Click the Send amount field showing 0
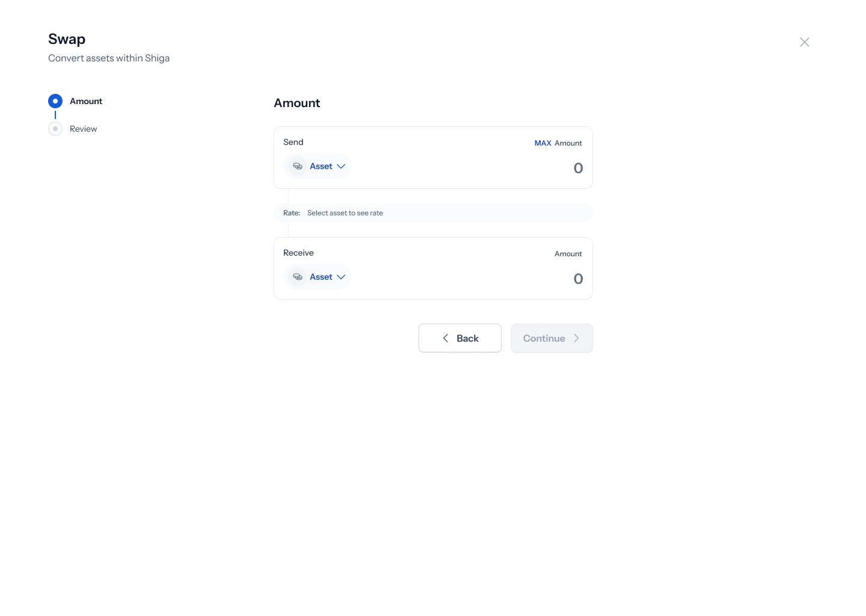 (x=578, y=168)
